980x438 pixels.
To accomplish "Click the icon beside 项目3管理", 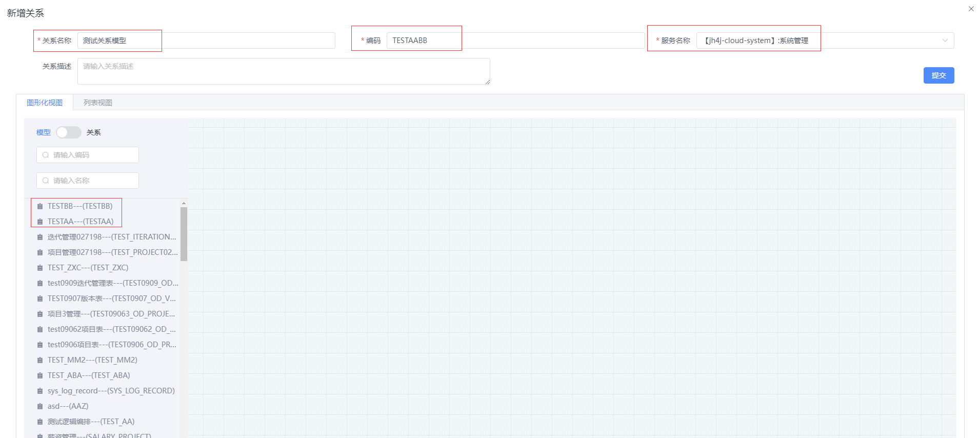I will pos(40,314).
